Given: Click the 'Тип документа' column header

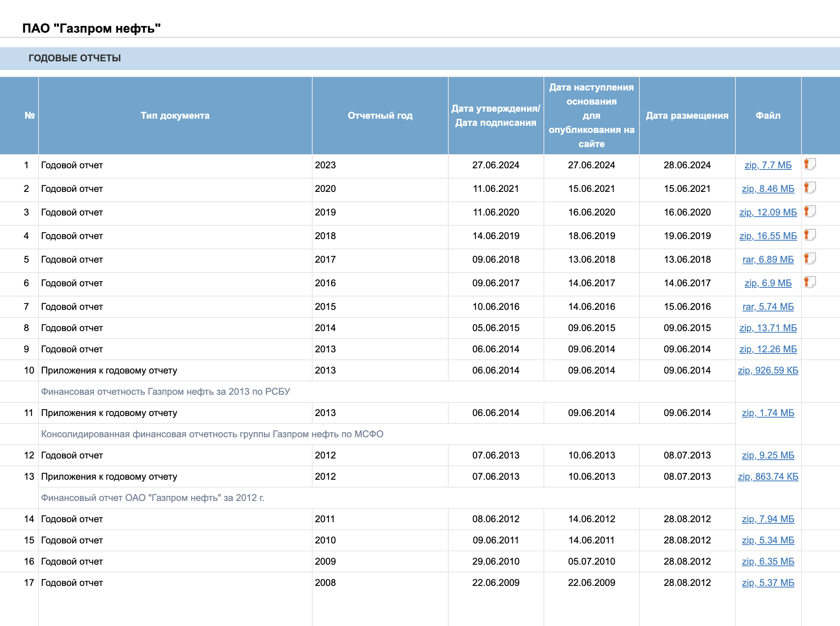Looking at the screenshot, I should [175, 116].
